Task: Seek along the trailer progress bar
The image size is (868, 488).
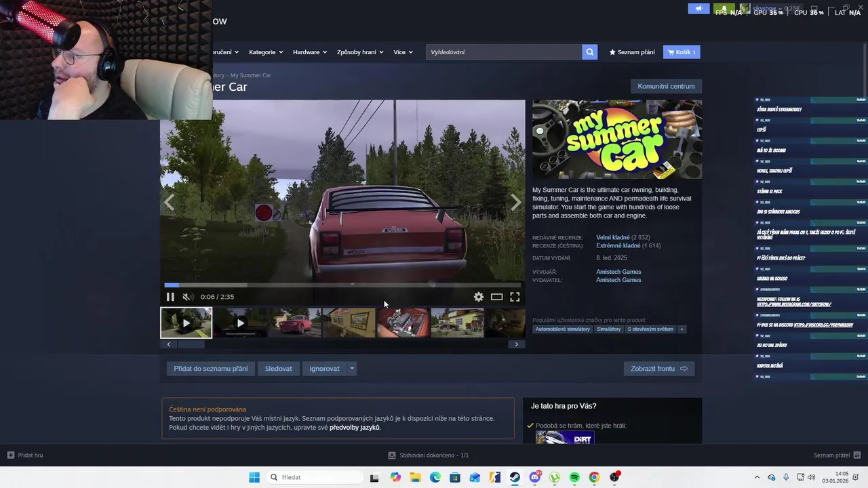Action: pos(342,285)
